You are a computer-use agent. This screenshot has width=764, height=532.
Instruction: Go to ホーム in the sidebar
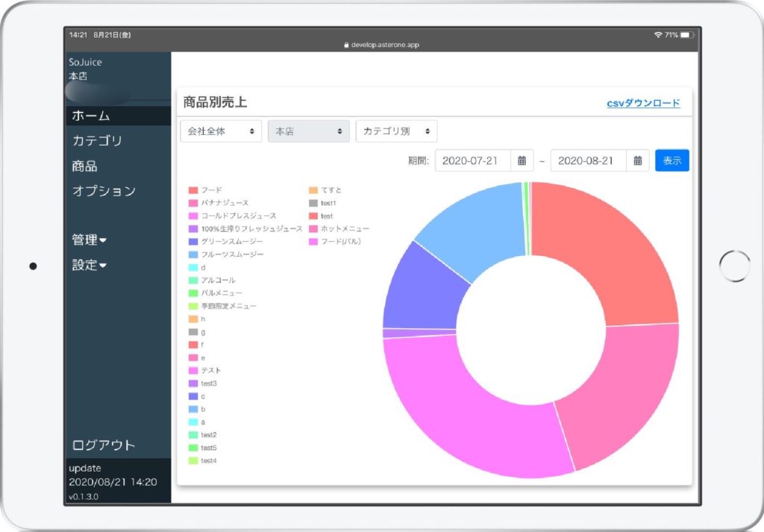(x=91, y=116)
